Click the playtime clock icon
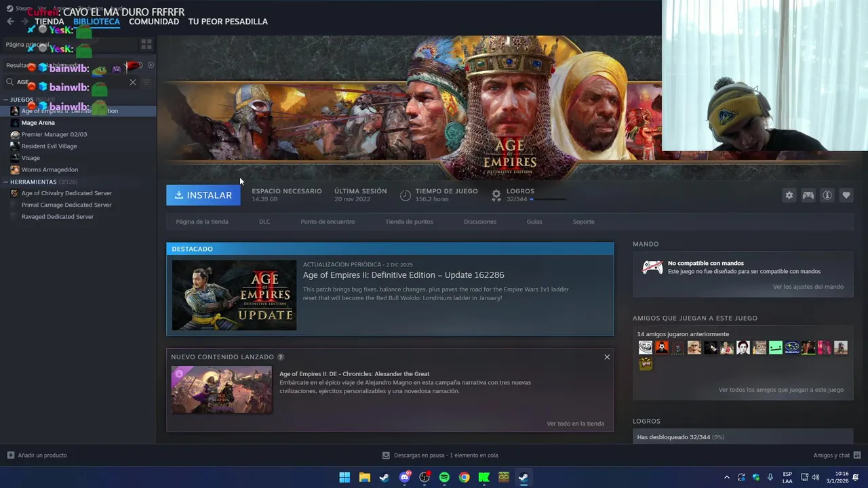Screen dimensions: 868x488 (x=406, y=195)
